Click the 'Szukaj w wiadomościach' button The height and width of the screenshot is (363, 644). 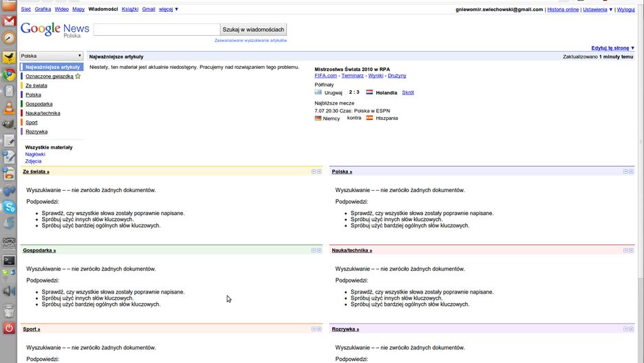tap(253, 30)
